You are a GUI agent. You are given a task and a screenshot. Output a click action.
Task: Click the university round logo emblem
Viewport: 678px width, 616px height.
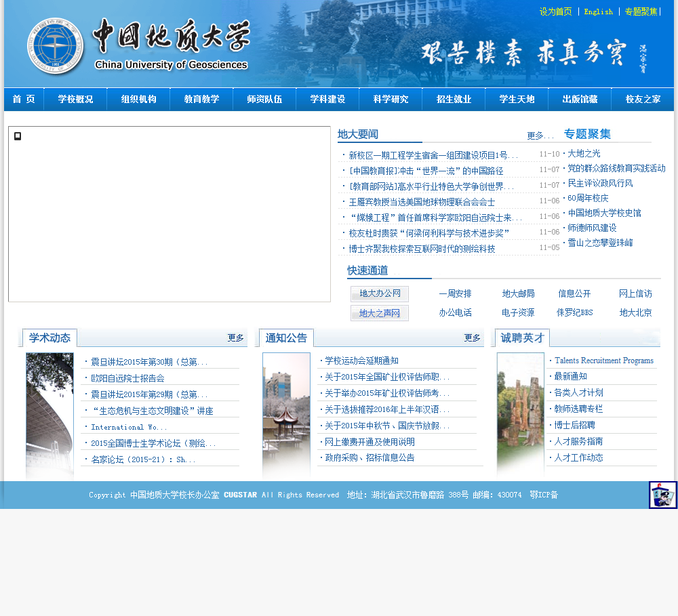tap(55, 46)
